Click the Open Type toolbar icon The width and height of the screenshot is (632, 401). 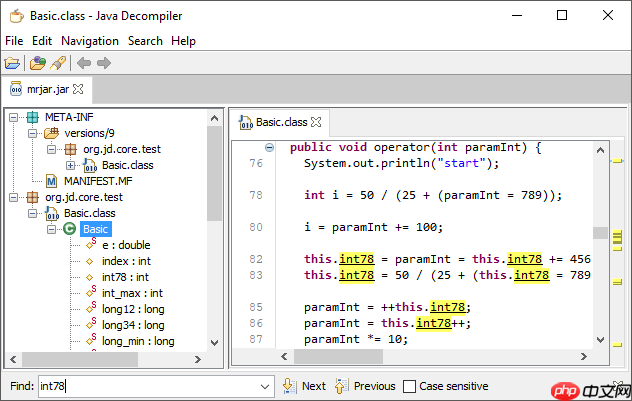[x=38, y=63]
